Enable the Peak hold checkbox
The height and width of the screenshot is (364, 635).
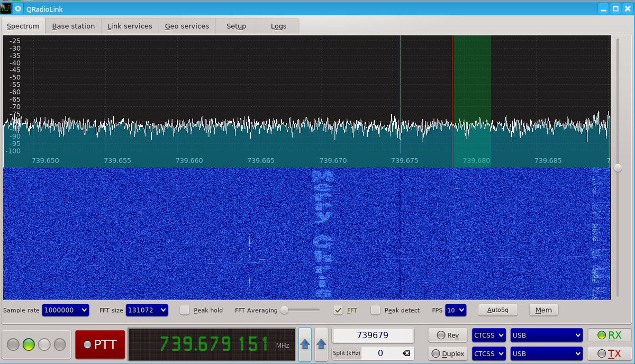click(x=185, y=310)
